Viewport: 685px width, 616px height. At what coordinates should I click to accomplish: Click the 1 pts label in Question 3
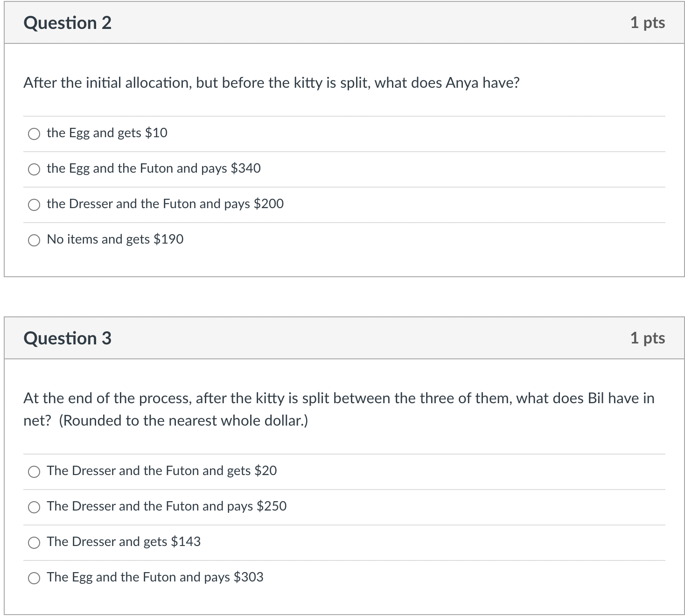[x=648, y=338]
